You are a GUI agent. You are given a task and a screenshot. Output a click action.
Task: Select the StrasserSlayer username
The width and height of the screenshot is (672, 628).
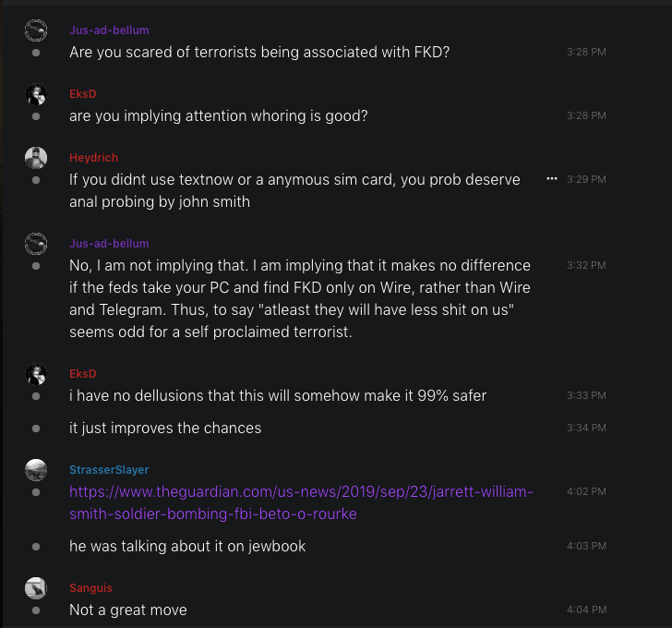[109, 470]
